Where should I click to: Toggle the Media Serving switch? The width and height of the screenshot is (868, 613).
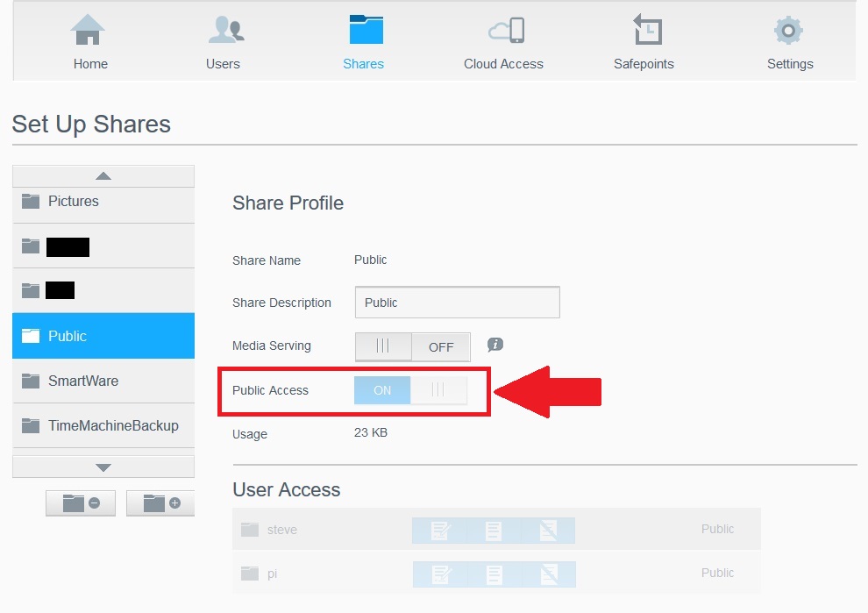pyautogui.click(x=412, y=346)
